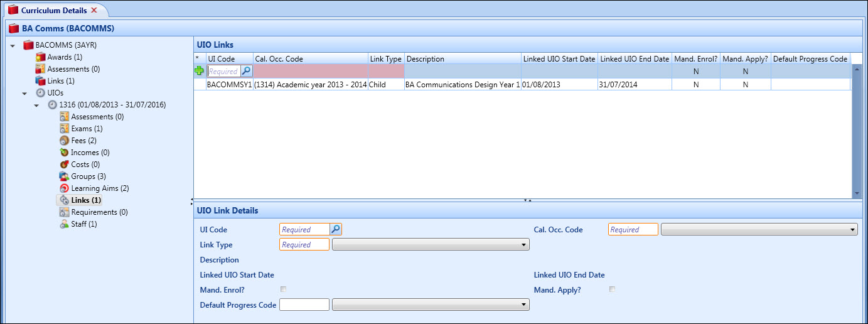The height and width of the screenshot is (324, 868).
Task: Click the search icon in UI Code grid cell
Action: point(247,71)
